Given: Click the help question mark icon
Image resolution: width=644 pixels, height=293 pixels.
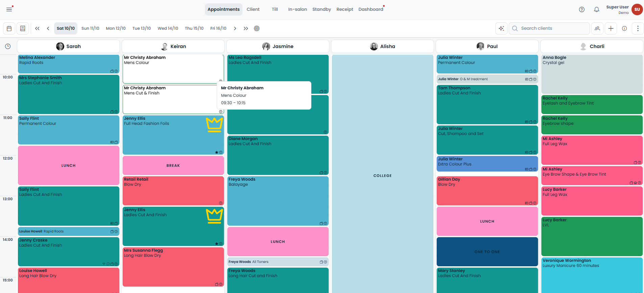Looking at the screenshot, I should (x=582, y=9).
